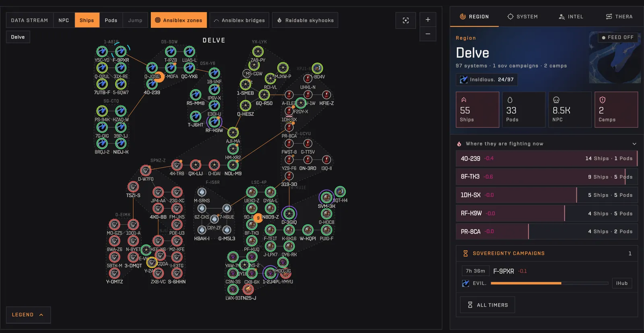Image resolution: width=644 pixels, height=333 pixels.
Task: Click the Delve region chip
Action: [18, 37]
